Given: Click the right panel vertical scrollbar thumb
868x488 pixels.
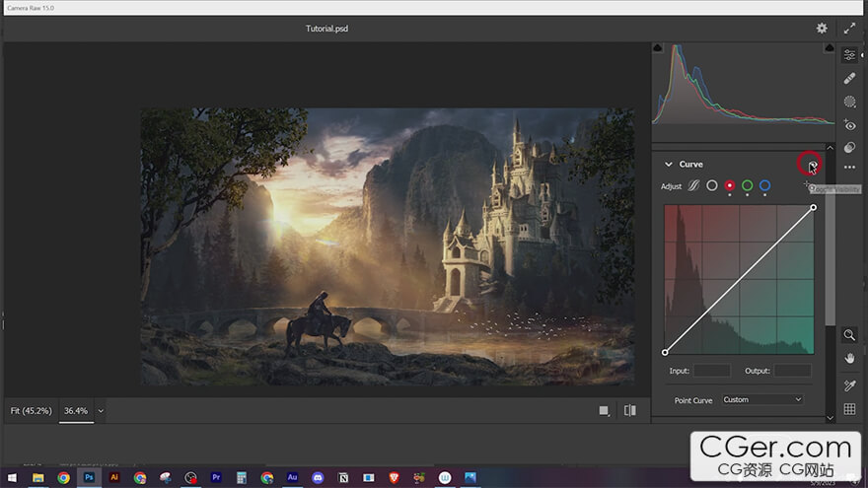Looking at the screenshot, I should click(830, 257).
